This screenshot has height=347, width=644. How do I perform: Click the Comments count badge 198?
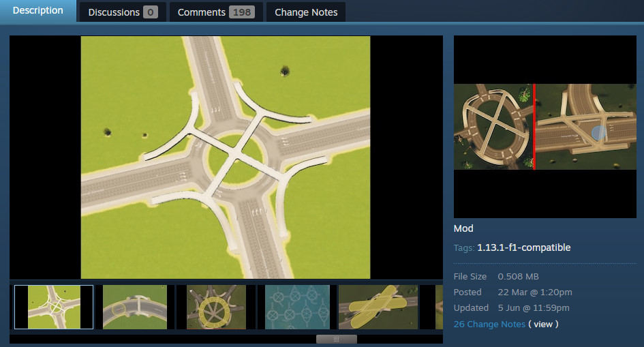242,12
